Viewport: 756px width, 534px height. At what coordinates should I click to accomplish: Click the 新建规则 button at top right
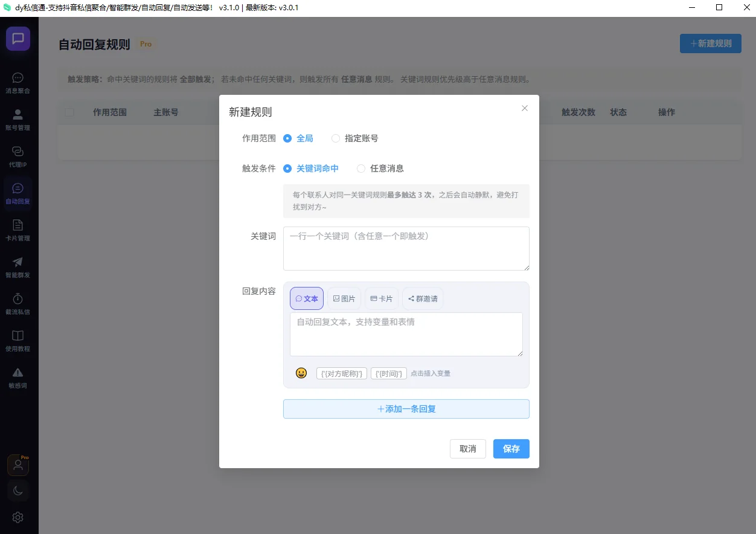(711, 43)
